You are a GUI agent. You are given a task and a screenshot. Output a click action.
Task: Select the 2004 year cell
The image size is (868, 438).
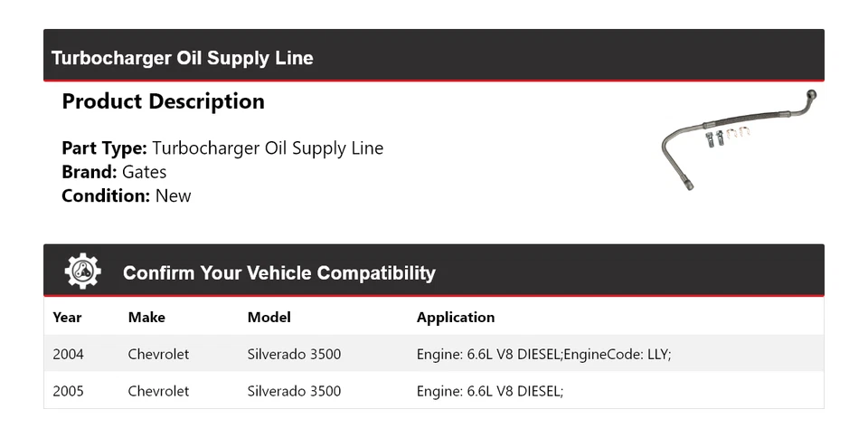coord(68,354)
